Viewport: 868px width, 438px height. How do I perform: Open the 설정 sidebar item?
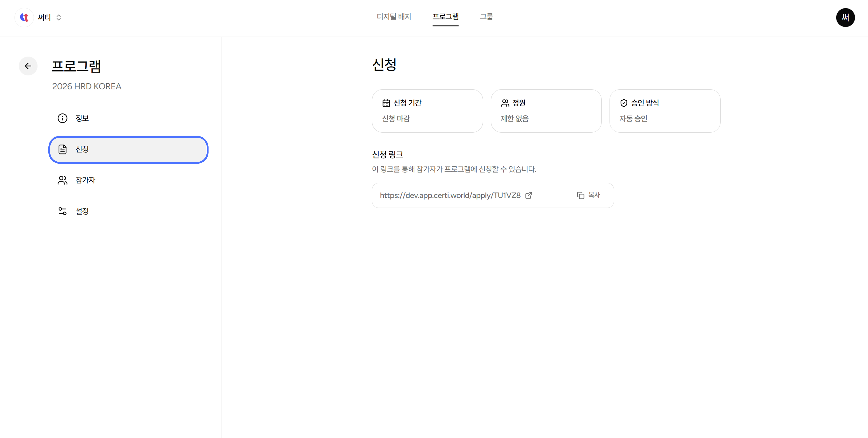pyautogui.click(x=128, y=211)
